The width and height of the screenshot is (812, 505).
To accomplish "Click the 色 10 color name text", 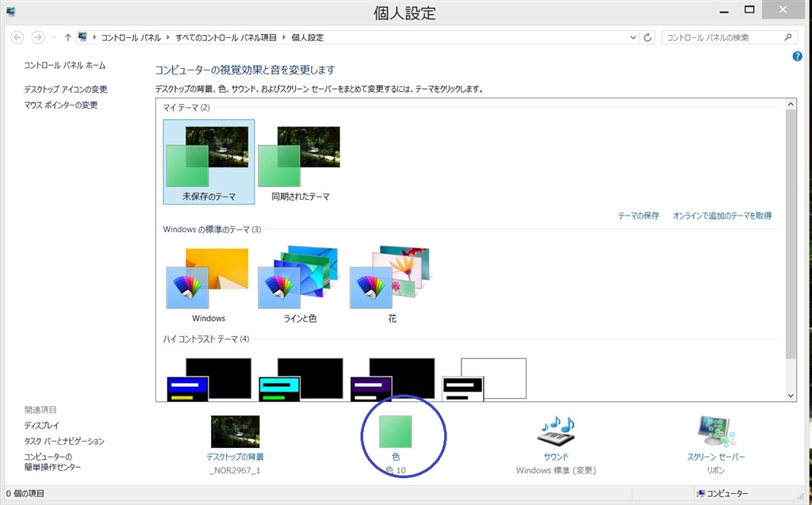I will coord(396,470).
